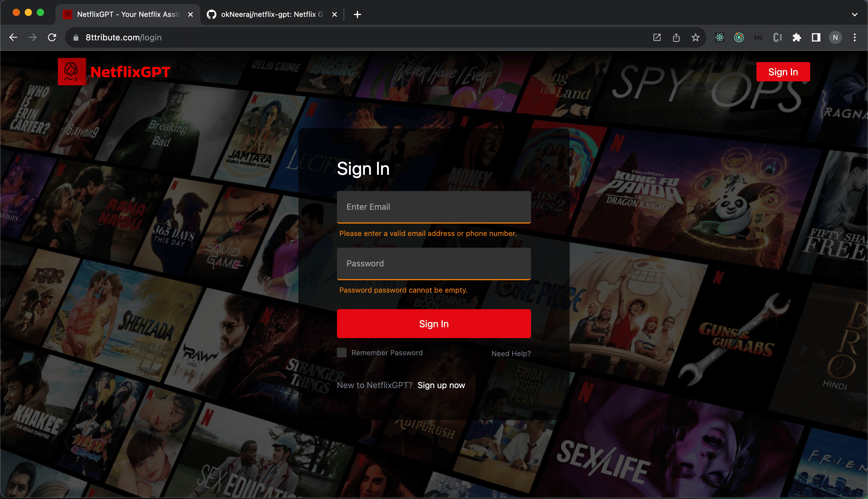
Task: Open the React Developer Tools extension
Action: click(720, 37)
